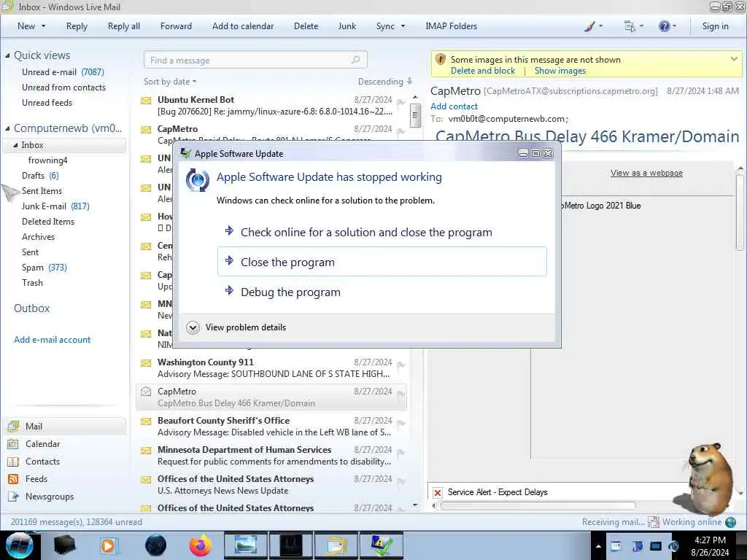The image size is (747, 560).
Task: Open the menus icon in toolbar
Action: [x=630, y=26]
